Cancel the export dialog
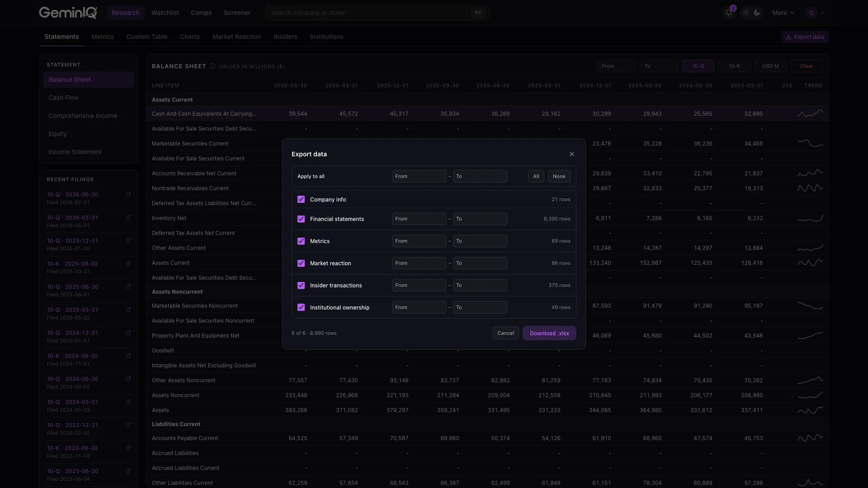This screenshot has width=868, height=488. click(x=505, y=333)
